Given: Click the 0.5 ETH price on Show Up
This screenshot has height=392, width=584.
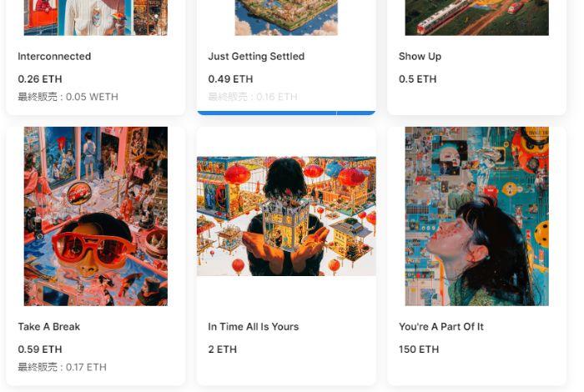Looking at the screenshot, I should (417, 79).
